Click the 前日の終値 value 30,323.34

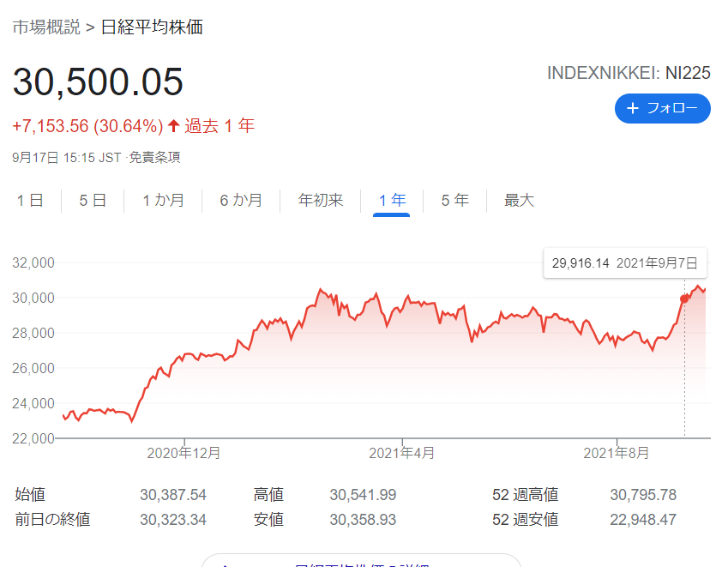[173, 520]
